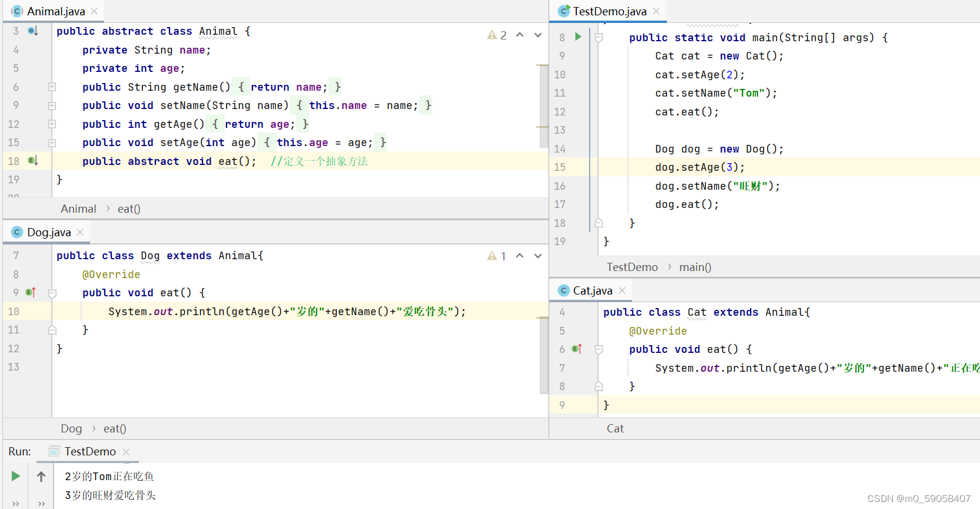Image resolution: width=980 pixels, height=509 pixels.
Task: Click the cat.setName("Tom") line
Action: [x=716, y=93]
